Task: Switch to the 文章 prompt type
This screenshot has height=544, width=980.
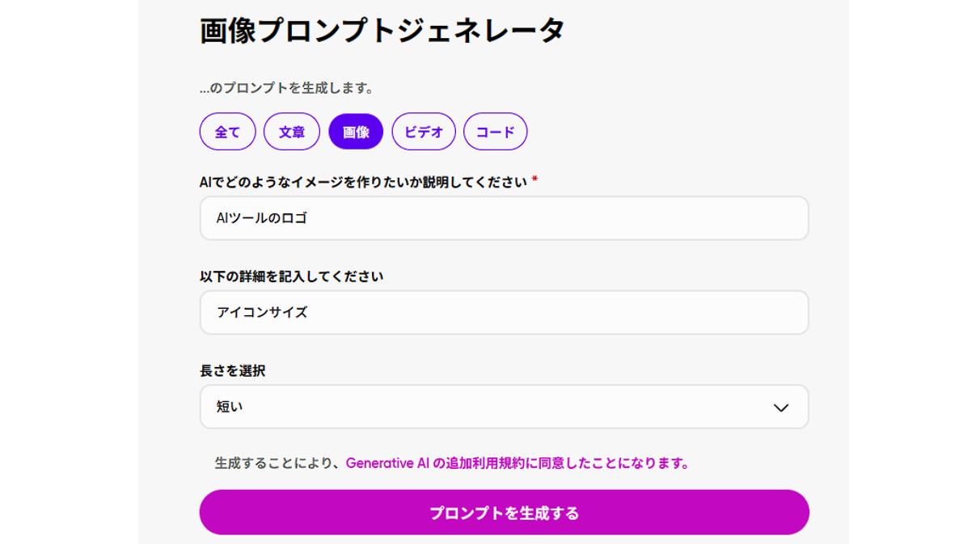Action: pos(291,132)
